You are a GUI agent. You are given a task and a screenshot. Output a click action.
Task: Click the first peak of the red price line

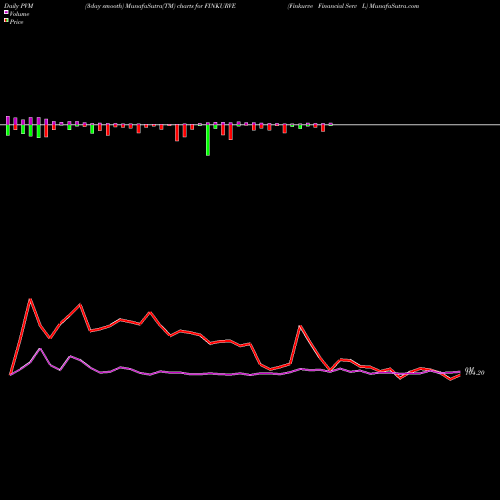pos(30,299)
